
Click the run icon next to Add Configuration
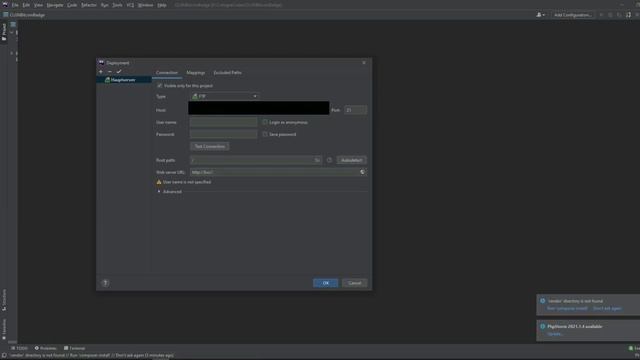601,15
